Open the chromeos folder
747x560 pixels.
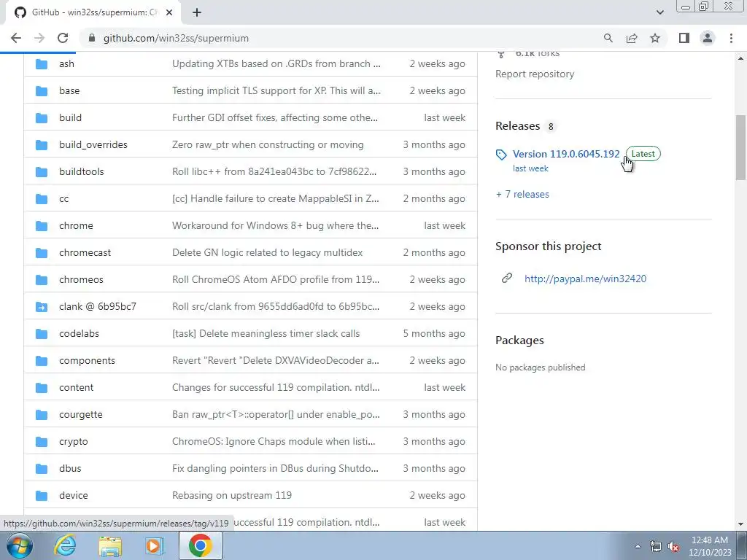[x=81, y=279]
